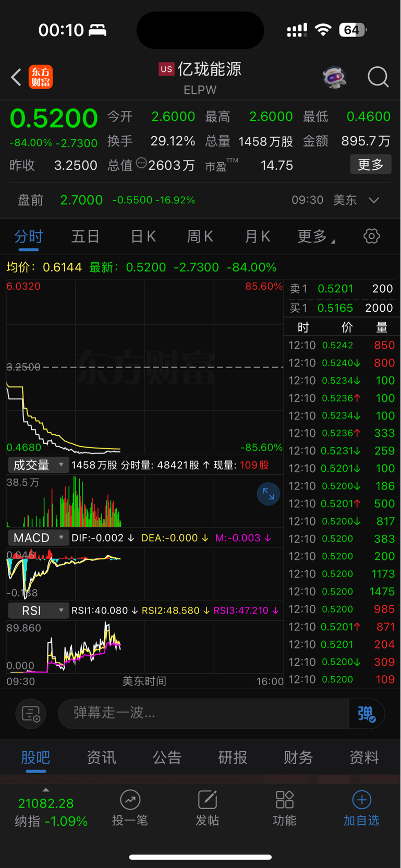Tap the 换手 29.12% value
The height and width of the screenshot is (868, 401).
pyautogui.click(x=173, y=141)
